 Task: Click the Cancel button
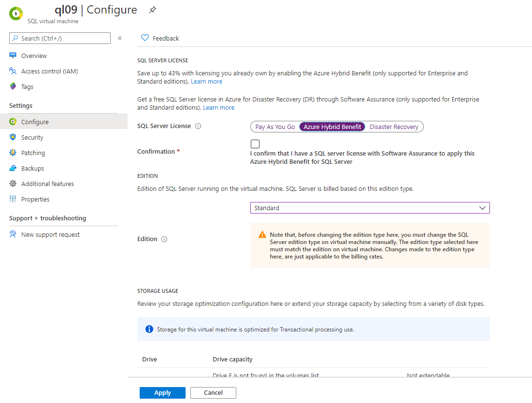tap(213, 392)
